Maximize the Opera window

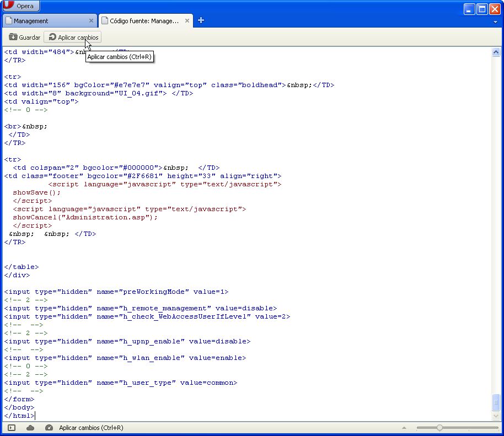click(x=482, y=9)
